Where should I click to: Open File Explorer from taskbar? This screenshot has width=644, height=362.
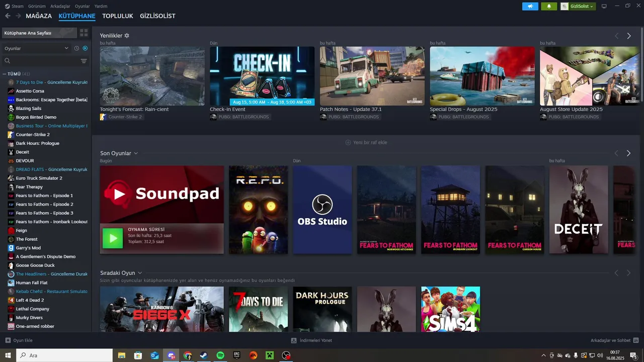tap(121, 355)
